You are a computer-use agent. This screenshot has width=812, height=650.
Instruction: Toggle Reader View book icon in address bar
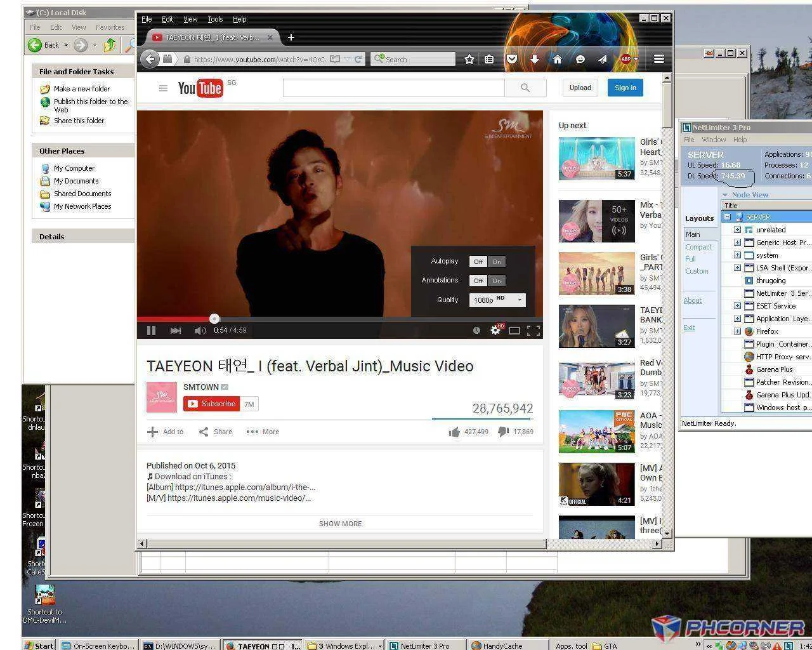click(x=335, y=59)
